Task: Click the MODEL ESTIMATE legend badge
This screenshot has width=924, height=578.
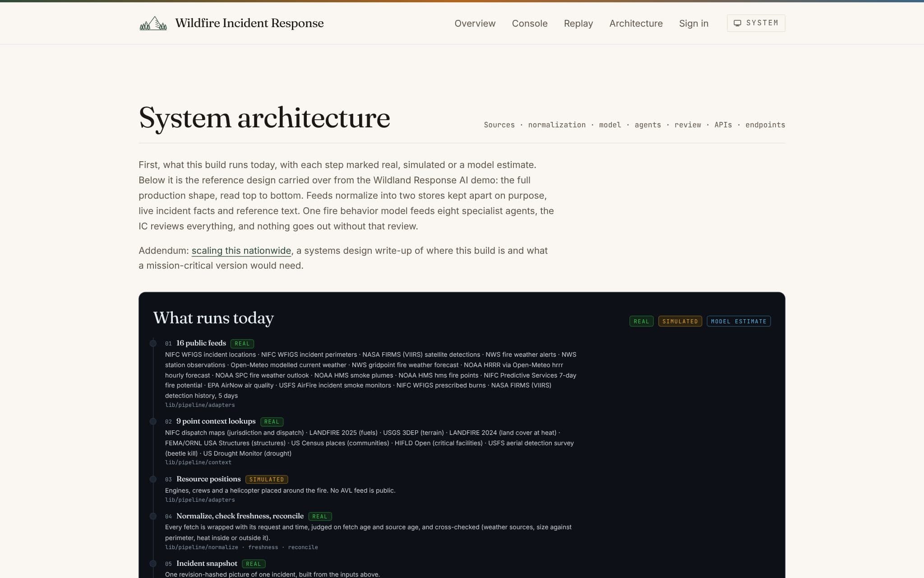Action: pyautogui.click(x=739, y=322)
